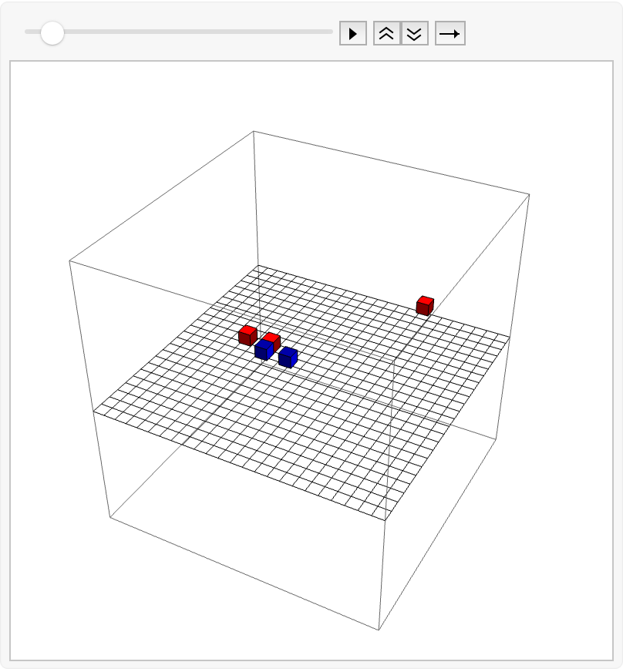Click the slider's round thumb handle
The height and width of the screenshot is (672, 623).
pyautogui.click(x=52, y=32)
